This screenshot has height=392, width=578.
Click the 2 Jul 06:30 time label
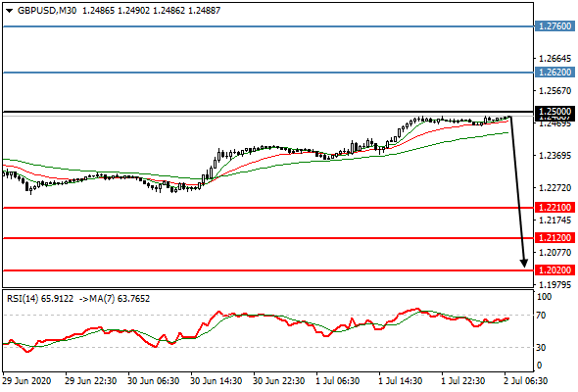(525, 380)
